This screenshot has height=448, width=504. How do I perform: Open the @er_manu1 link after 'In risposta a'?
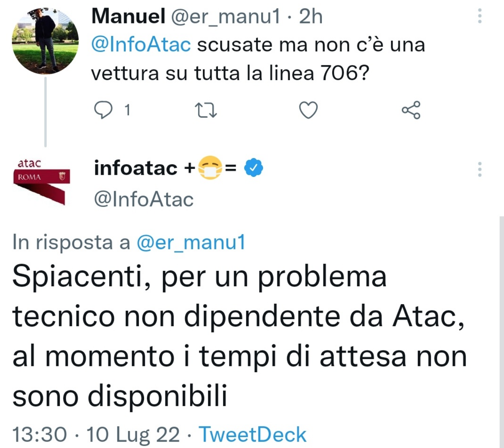tap(191, 242)
